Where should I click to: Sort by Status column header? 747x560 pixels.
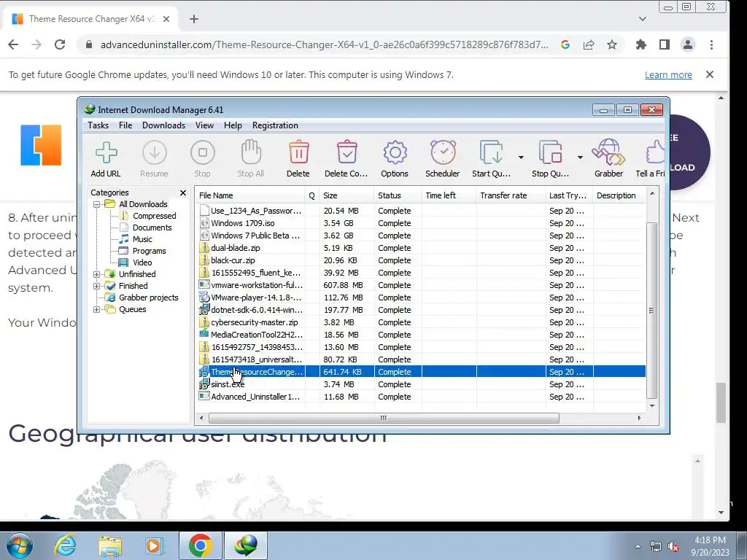tap(398, 195)
